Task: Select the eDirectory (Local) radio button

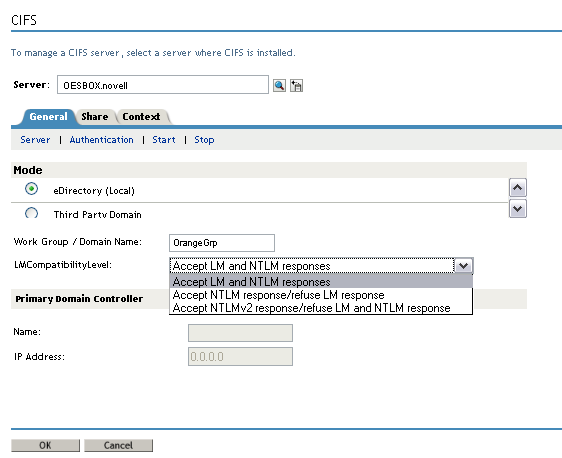Action: click(32, 189)
